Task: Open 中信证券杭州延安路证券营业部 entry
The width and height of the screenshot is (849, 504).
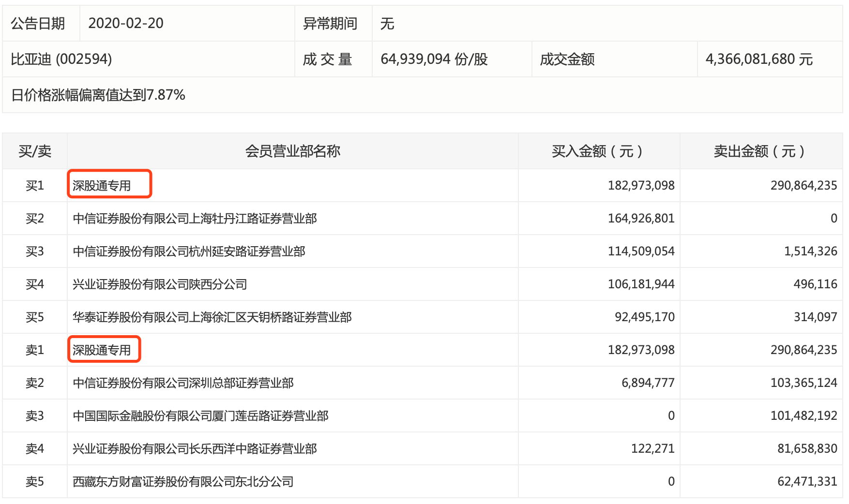Action: tap(189, 252)
